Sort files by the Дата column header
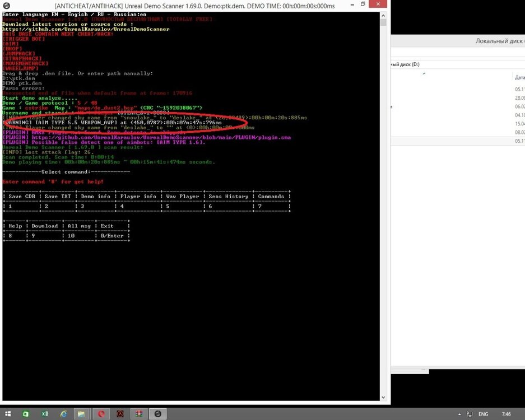 pos(519,77)
